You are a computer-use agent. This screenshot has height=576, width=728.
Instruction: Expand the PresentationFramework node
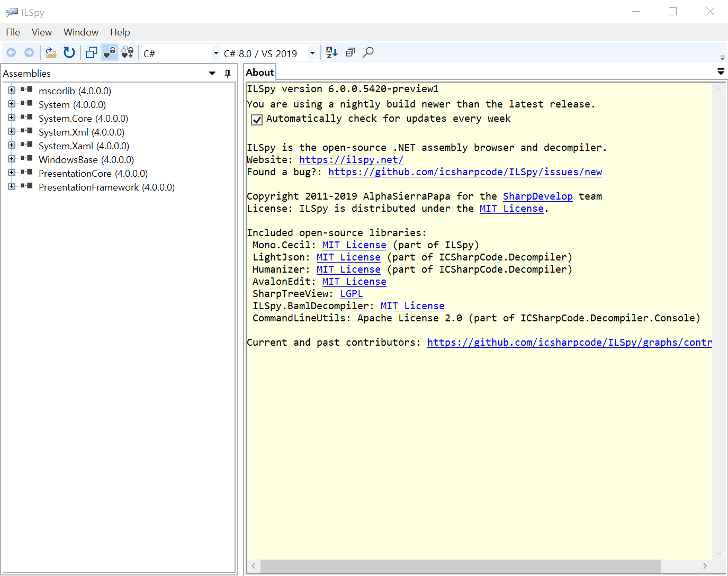[x=12, y=186]
